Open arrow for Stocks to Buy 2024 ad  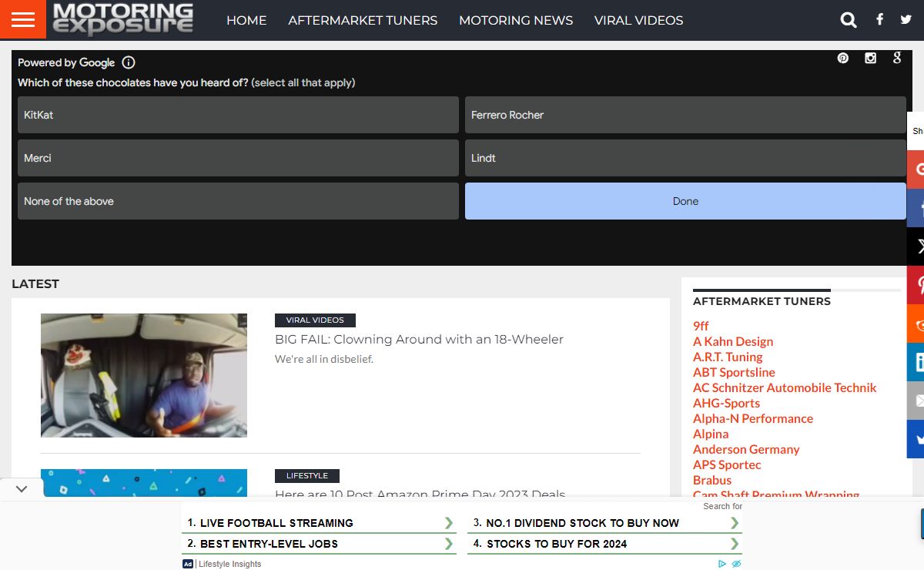tap(735, 544)
